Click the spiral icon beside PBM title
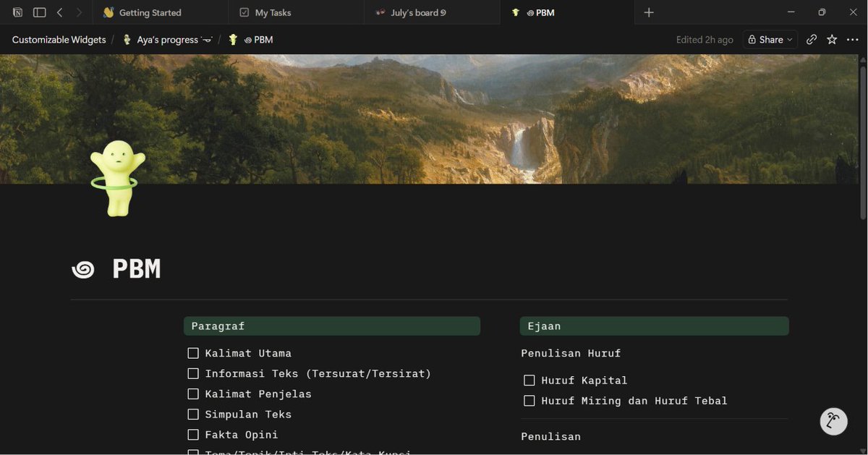Image resolution: width=868 pixels, height=455 pixels. click(83, 270)
